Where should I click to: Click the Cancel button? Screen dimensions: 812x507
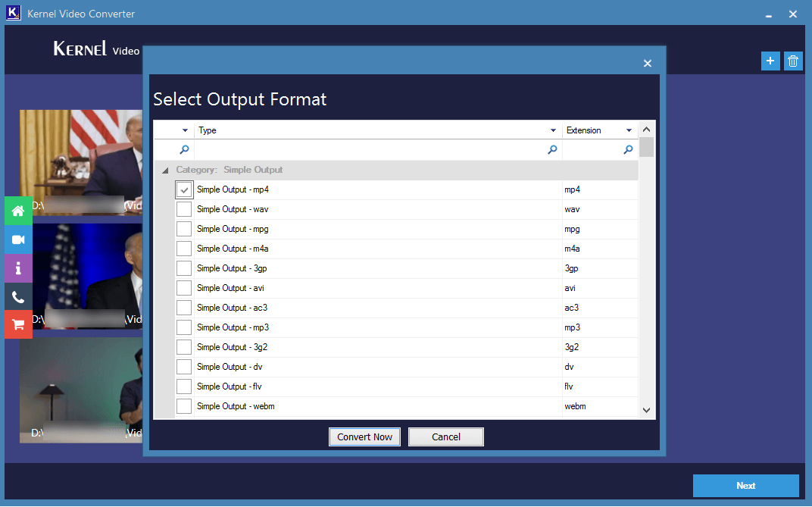[x=446, y=437]
